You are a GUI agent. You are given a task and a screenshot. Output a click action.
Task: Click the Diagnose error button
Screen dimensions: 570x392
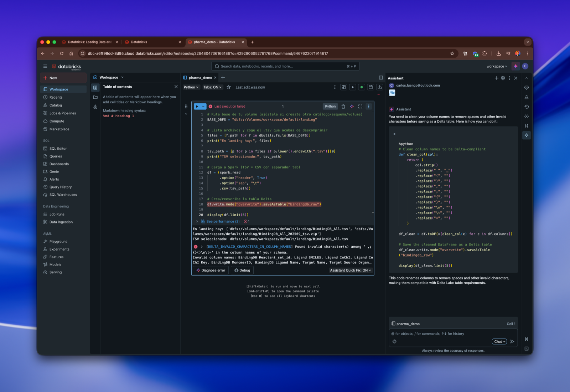click(x=210, y=270)
